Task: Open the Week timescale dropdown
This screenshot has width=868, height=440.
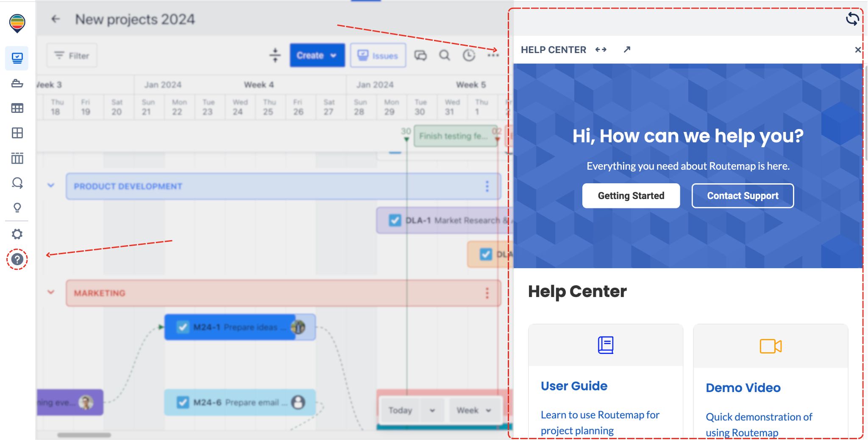Action: point(474,410)
